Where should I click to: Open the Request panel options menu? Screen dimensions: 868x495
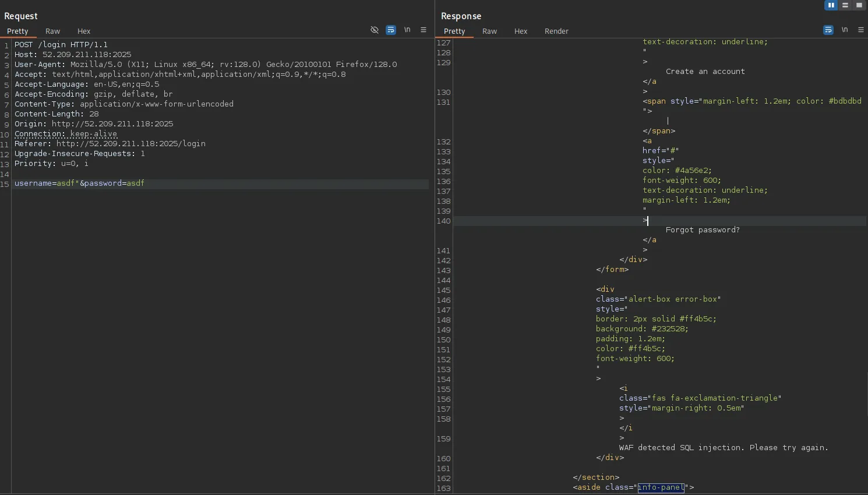point(424,30)
